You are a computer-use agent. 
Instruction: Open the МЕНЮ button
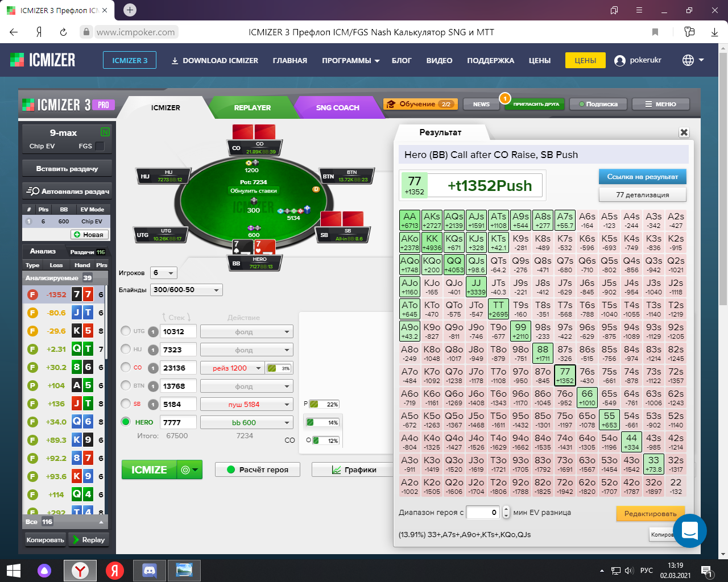pyautogui.click(x=660, y=104)
